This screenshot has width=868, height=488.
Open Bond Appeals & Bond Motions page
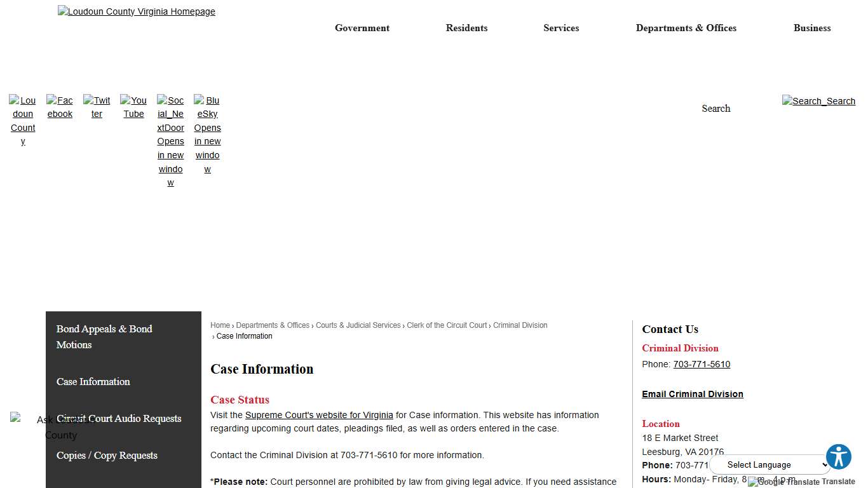tap(104, 337)
